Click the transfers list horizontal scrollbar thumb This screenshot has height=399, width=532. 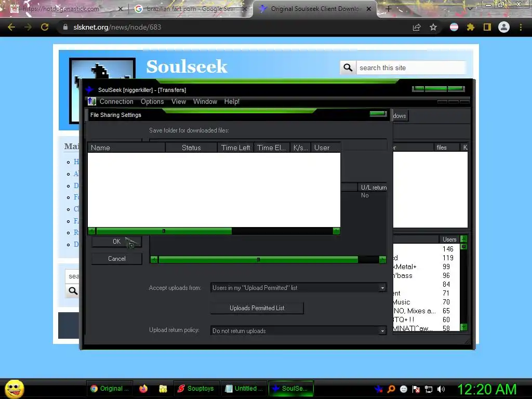tap(164, 231)
